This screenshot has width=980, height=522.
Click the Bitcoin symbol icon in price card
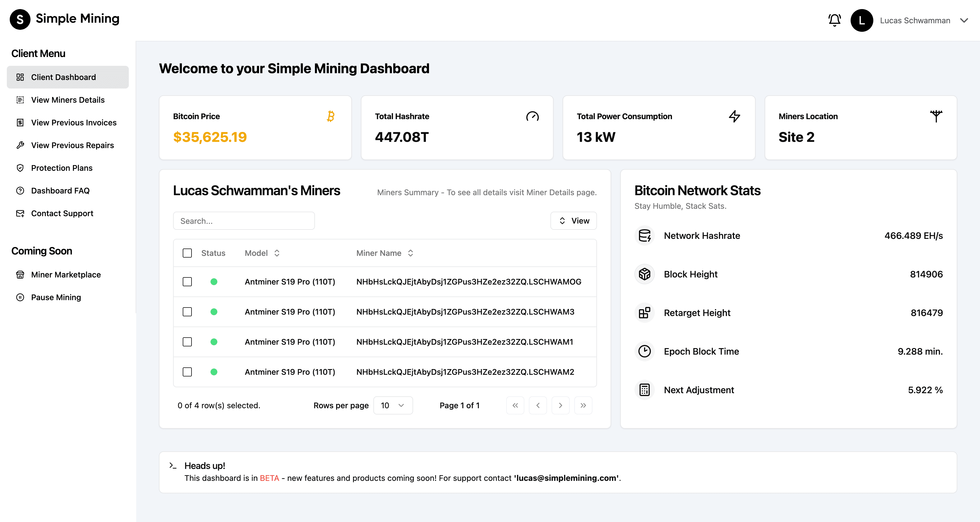point(331,116)
